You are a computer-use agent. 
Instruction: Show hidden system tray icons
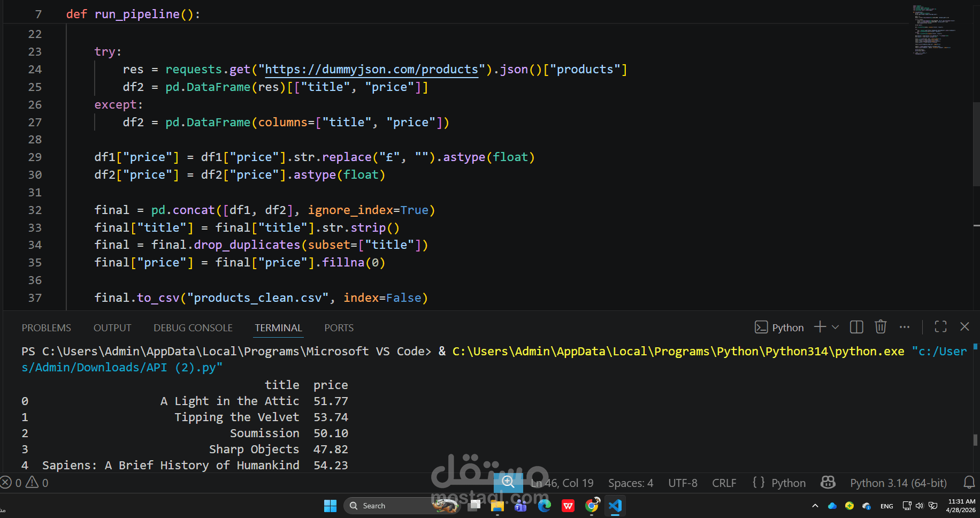point(815,506)
